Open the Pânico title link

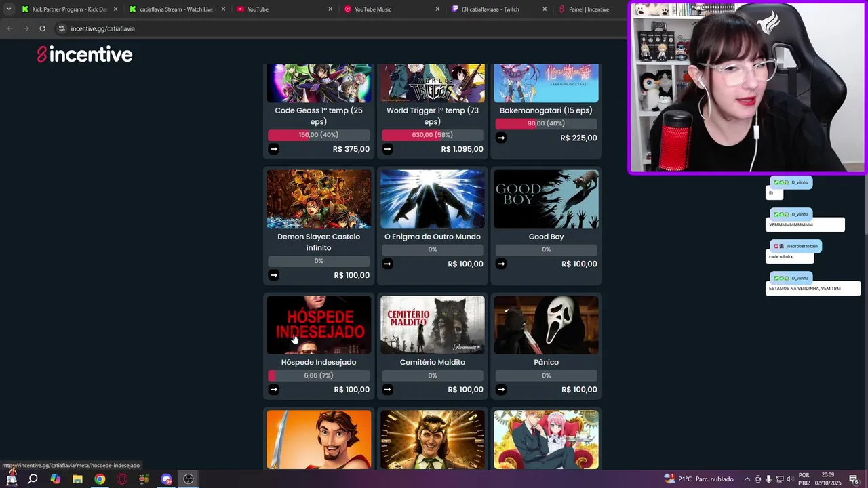(546, 362)
